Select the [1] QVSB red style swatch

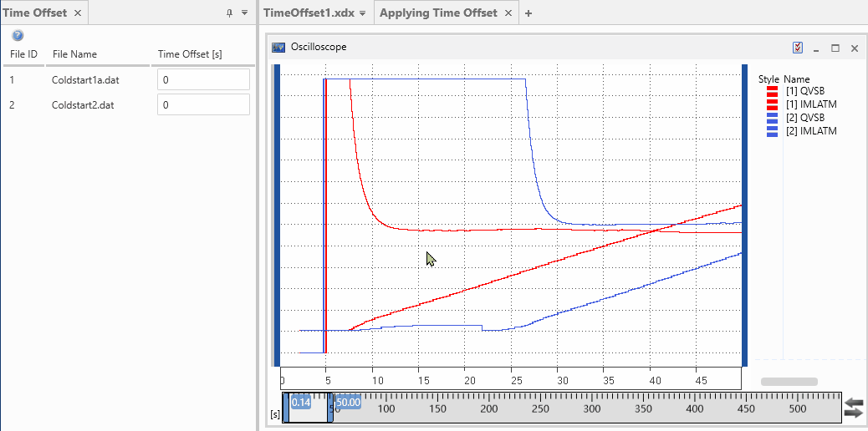coord(772,91)
